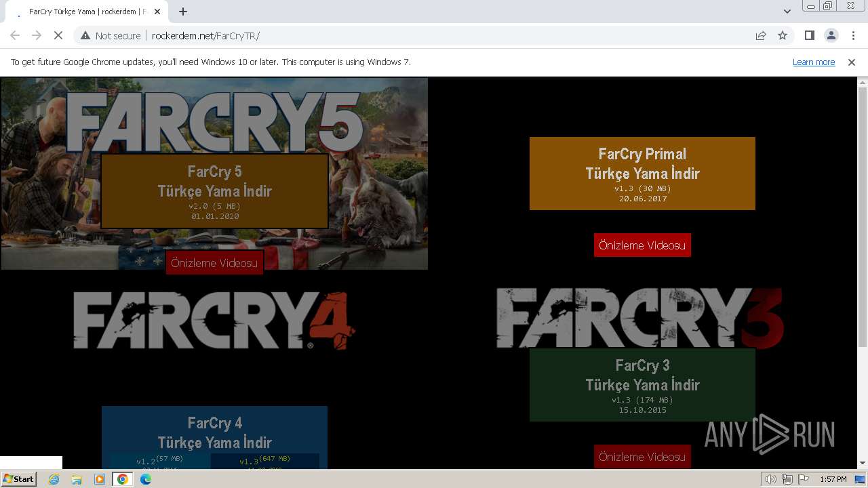This screenshot has width=868, height=488.
Task: Download the FarCry 3 Türkçe Yama
Action: click(642, 385)
